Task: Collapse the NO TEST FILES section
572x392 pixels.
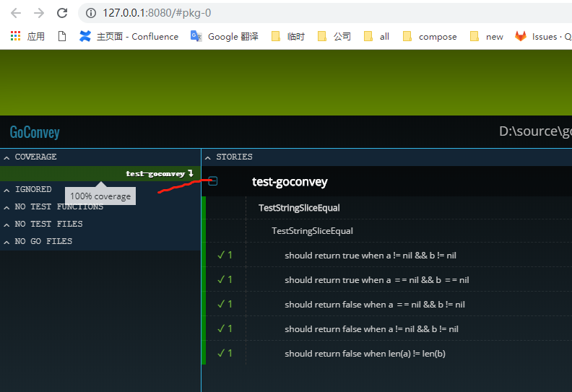Action: click(6, 225)
